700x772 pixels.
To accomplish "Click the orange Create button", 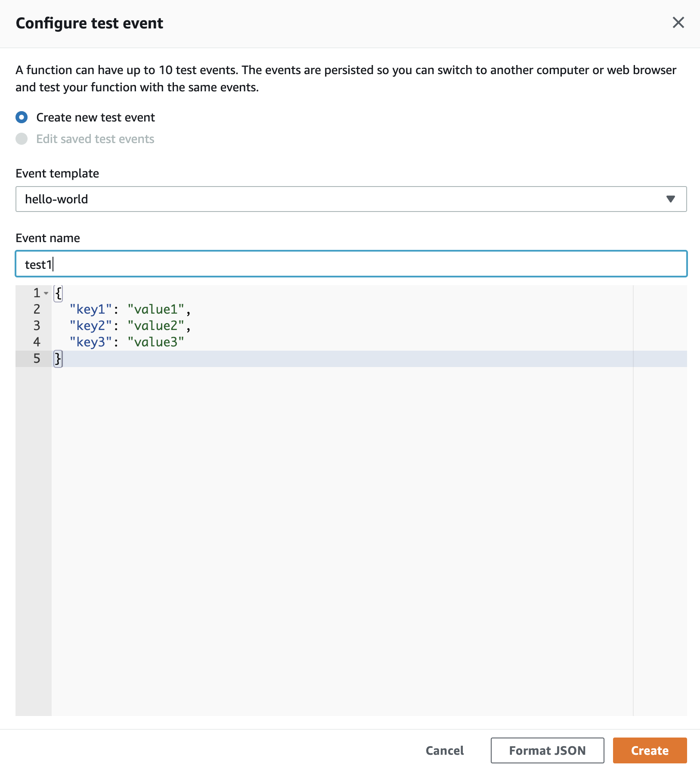I will coord(650,750).
